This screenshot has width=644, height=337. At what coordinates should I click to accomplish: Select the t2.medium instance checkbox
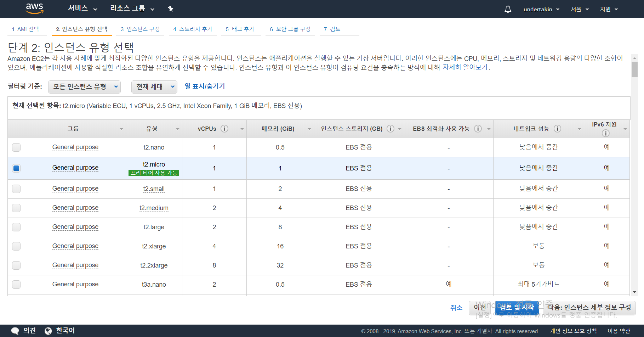pyautogui.click(x=16, y=208)
